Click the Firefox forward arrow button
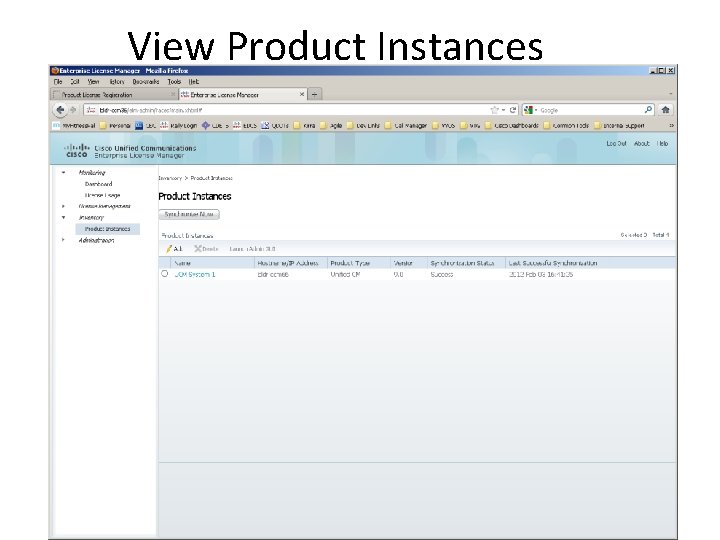 click(x=73, y=110)
